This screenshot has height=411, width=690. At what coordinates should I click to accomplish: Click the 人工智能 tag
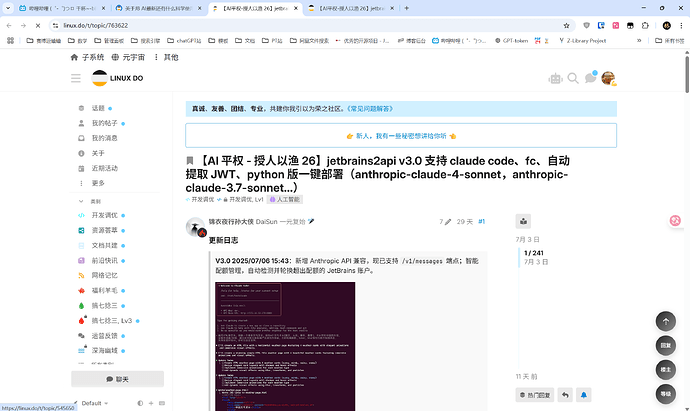coord(285,199)
